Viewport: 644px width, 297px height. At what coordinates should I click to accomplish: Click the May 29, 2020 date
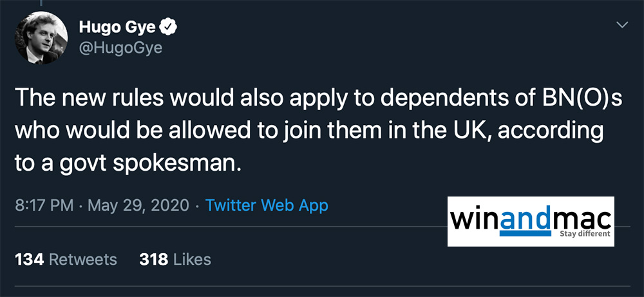(138, 206)
